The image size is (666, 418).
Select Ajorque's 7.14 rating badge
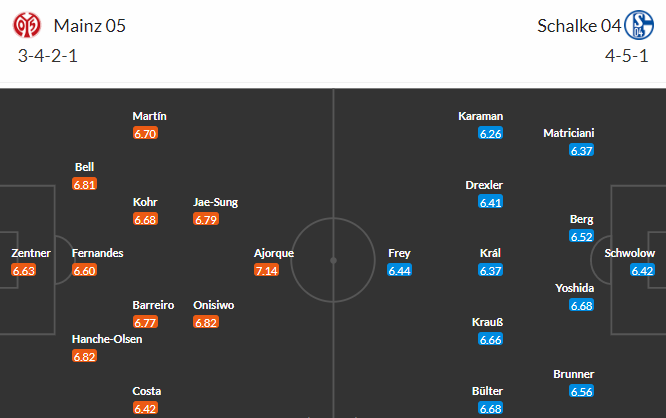pyautogui.click(x=266, y=270)
